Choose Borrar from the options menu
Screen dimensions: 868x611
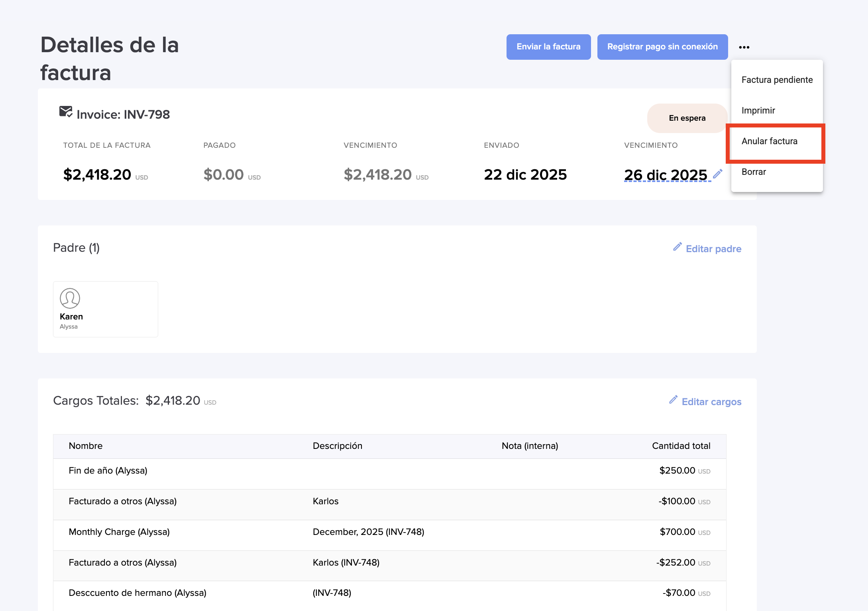[753, 172]
